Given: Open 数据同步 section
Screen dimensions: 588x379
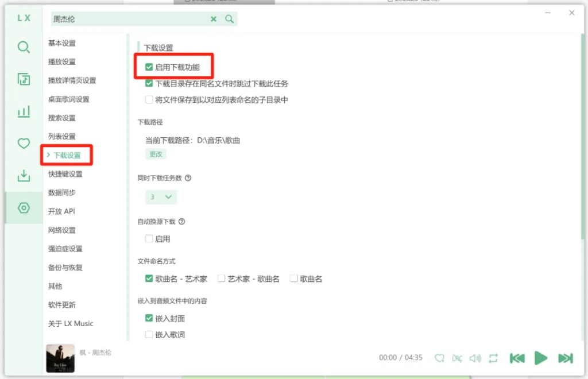Looking at the screenshot, I should click(x=62, y=193).
